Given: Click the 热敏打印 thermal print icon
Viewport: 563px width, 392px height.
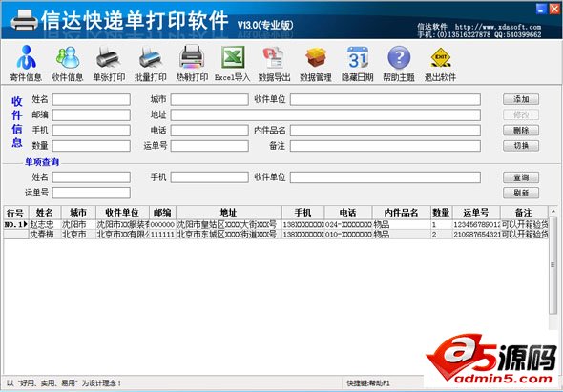Looking at the screenshot, I should point(192,64).
